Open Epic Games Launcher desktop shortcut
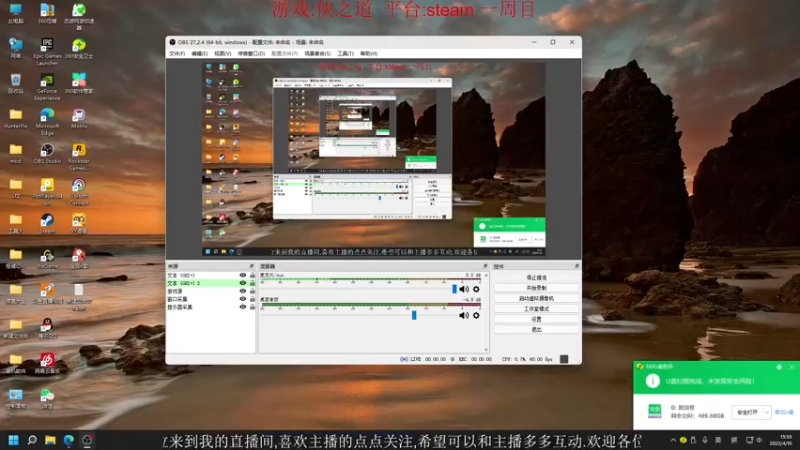This screenshot has height=450, width=800. click(47, 52)
